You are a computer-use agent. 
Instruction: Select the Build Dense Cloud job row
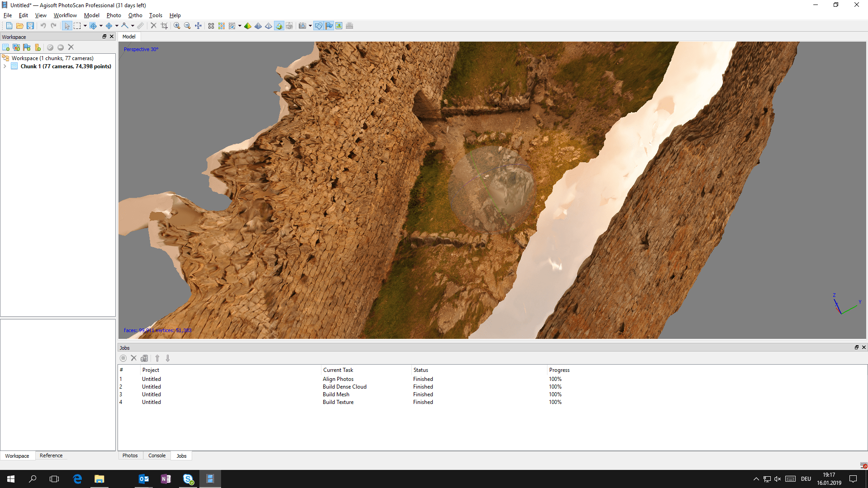click(x=344, y=387)
